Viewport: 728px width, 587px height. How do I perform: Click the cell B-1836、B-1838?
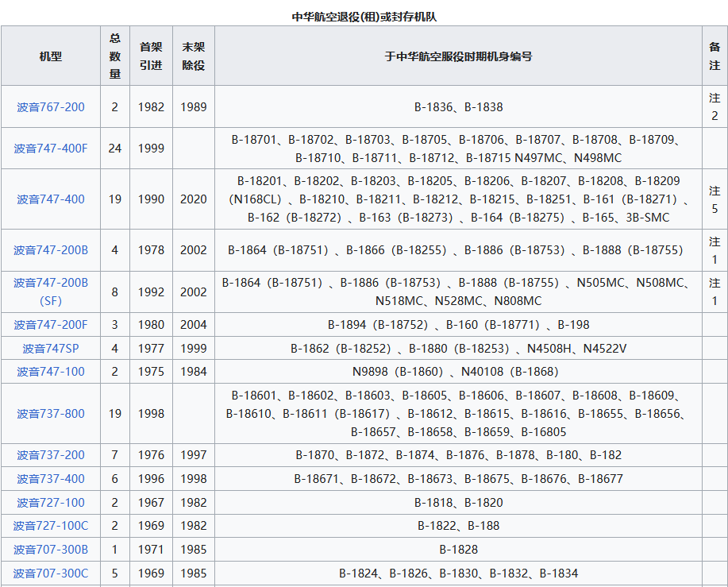click(x=458, y=106)
